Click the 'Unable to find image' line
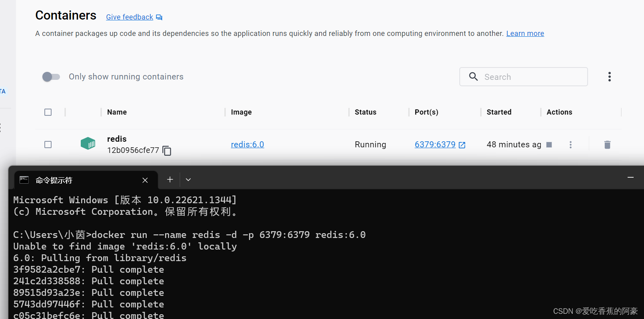The height and width of the screenshot is (319, 644). click(x=125, y=246)
